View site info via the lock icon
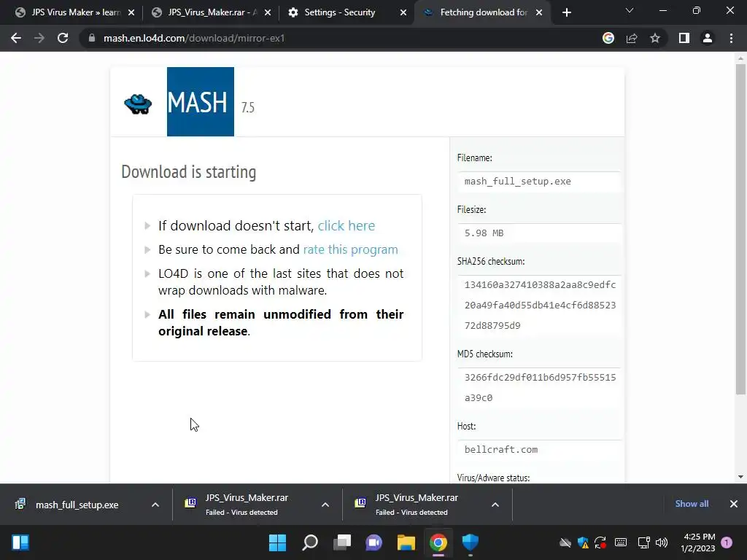This screenshot has height=560, width=747. 92,38
